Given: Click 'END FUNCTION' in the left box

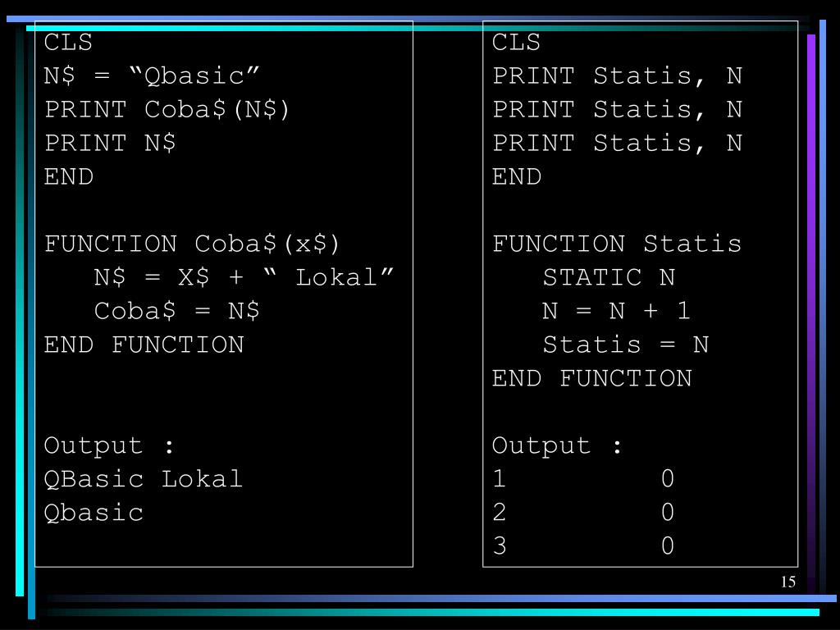Looking at the screenshot, I should pos(144,345).
